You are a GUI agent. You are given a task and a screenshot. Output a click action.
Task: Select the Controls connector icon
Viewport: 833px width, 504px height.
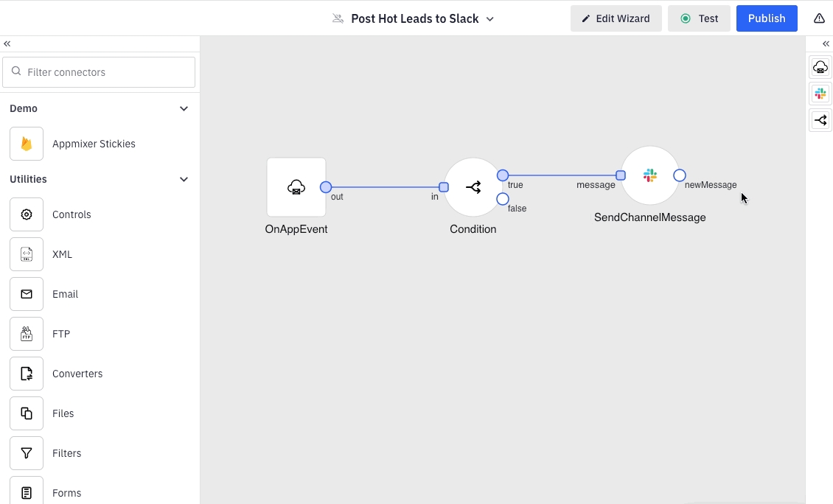click(x=27, y=214)
